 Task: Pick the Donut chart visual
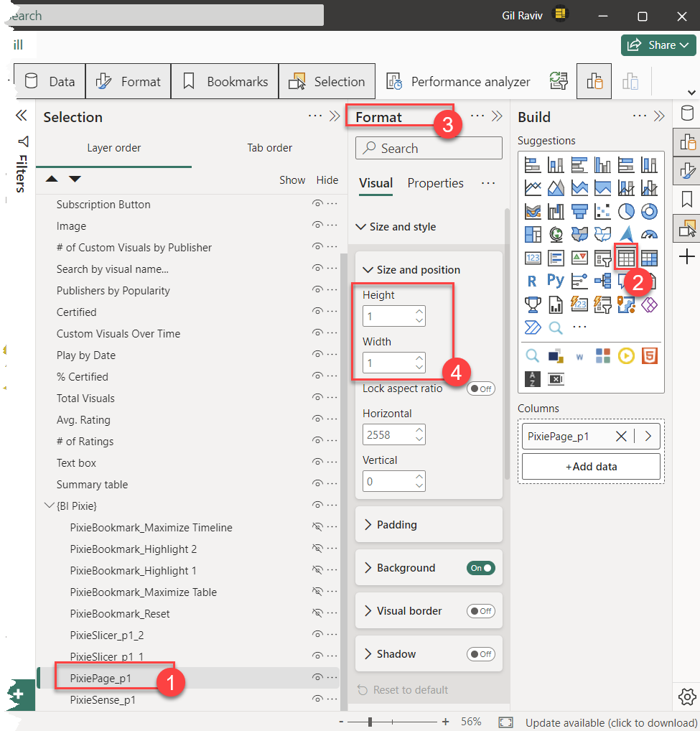pyautogui.click(x=649, y=211)
